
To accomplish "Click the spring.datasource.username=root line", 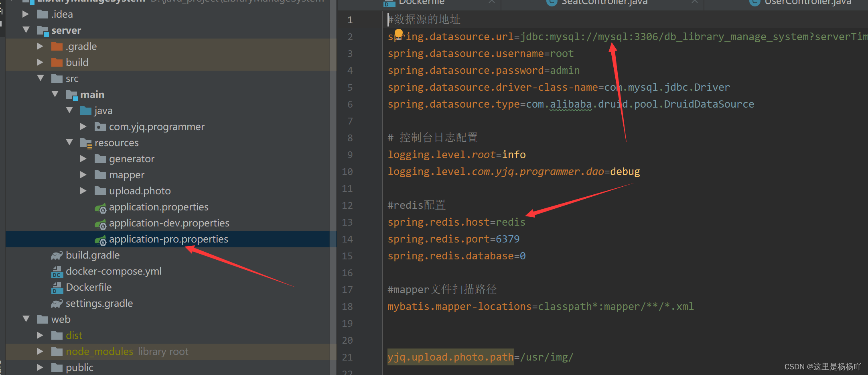I will pos(481,53).
